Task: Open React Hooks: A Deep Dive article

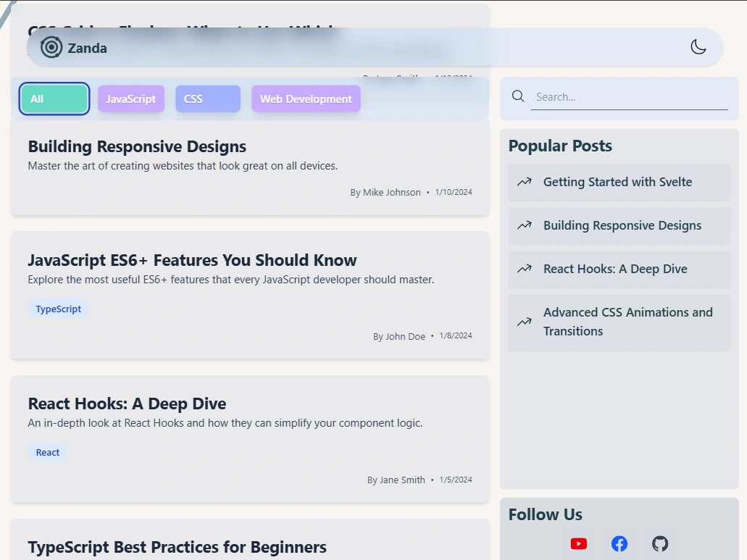Action: pyautogui.click(x=127, y=404)
